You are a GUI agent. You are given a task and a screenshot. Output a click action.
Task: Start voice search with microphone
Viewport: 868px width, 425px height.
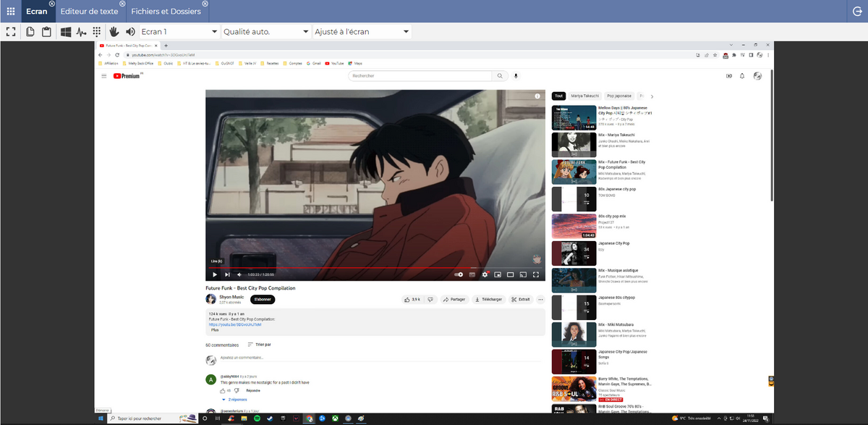pyautogui.click(x=516, y=76)
